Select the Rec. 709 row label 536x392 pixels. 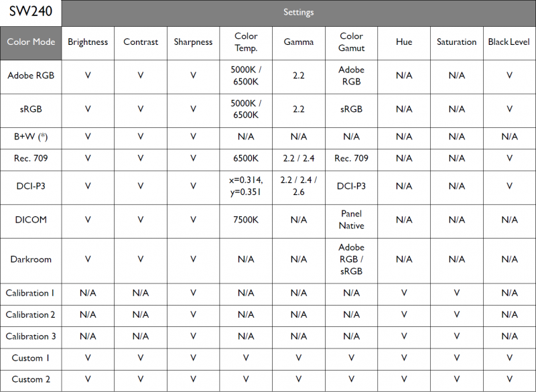click(x=31, y=158)
